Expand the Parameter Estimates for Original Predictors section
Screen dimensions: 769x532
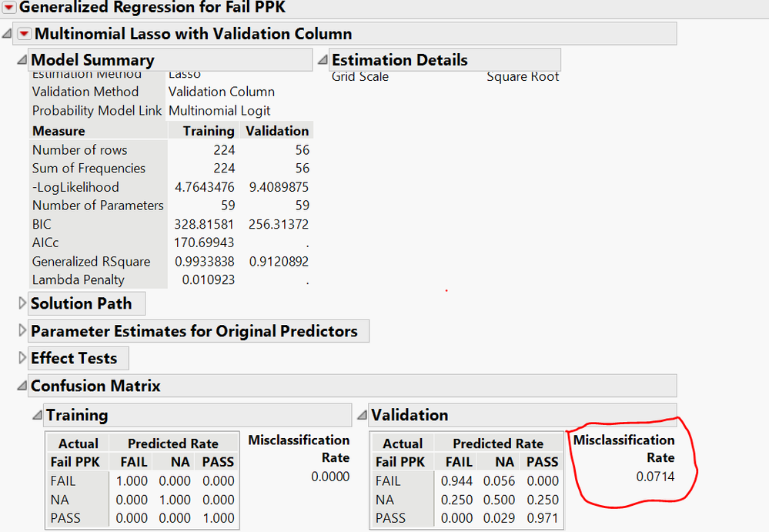[x=22, y=331]
